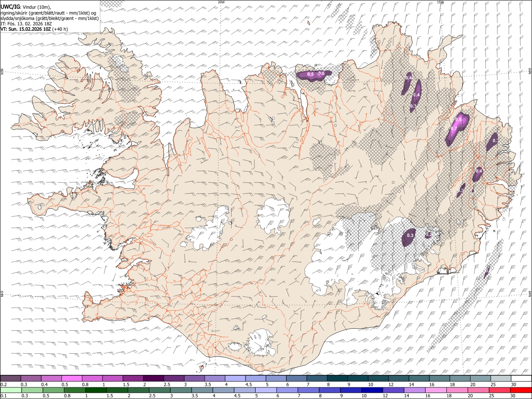Click the 'slydda/snjókoma (grátt/bleikt/grænt - mm/1klst)' line

[49, 18]
